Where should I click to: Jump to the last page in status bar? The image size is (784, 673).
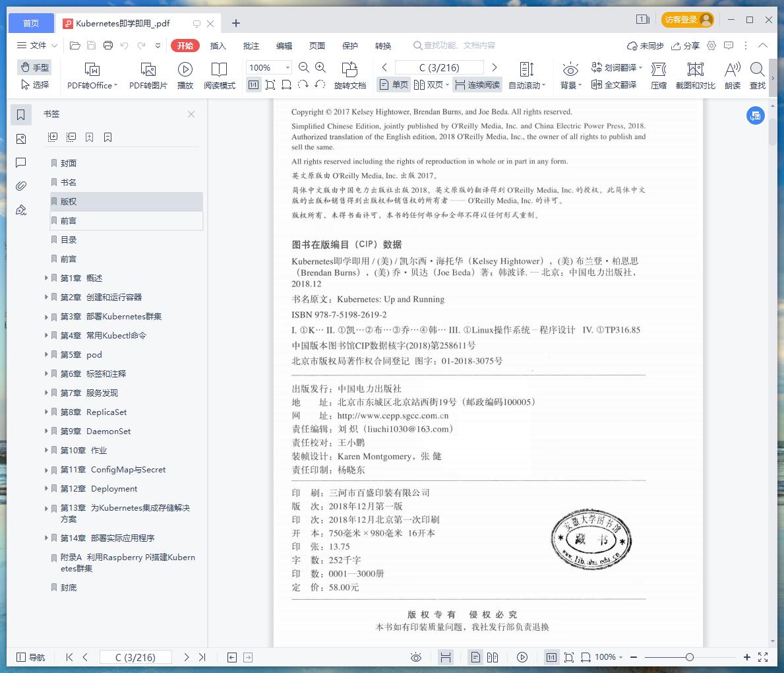pyautogui.click(x=202, y=657)
